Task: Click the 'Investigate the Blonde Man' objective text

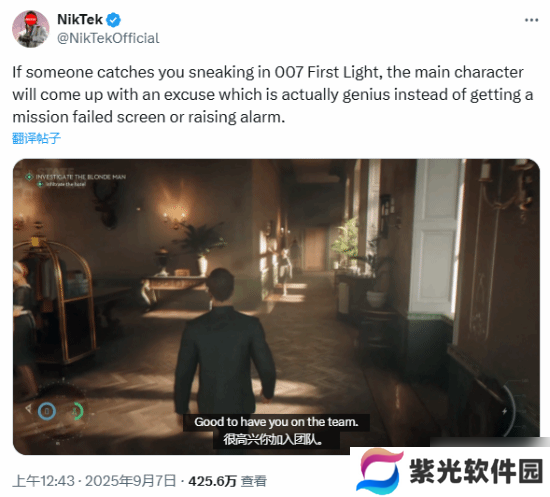Action: click(x=81, y=177)
